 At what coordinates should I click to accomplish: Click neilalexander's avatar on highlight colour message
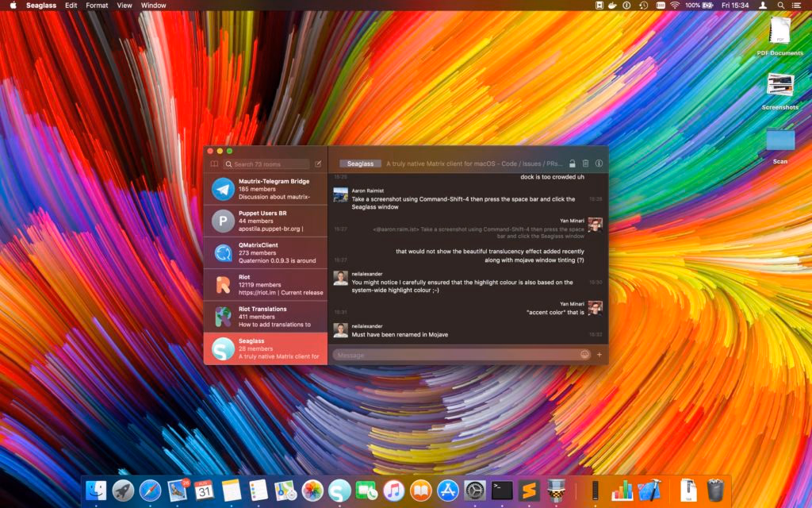click(340, 279)
